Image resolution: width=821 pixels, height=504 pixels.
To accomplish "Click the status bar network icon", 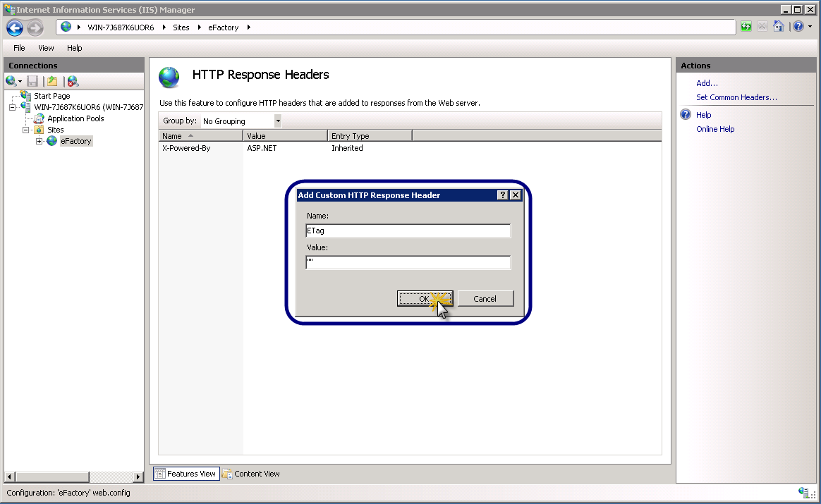I will click(804, 492).
